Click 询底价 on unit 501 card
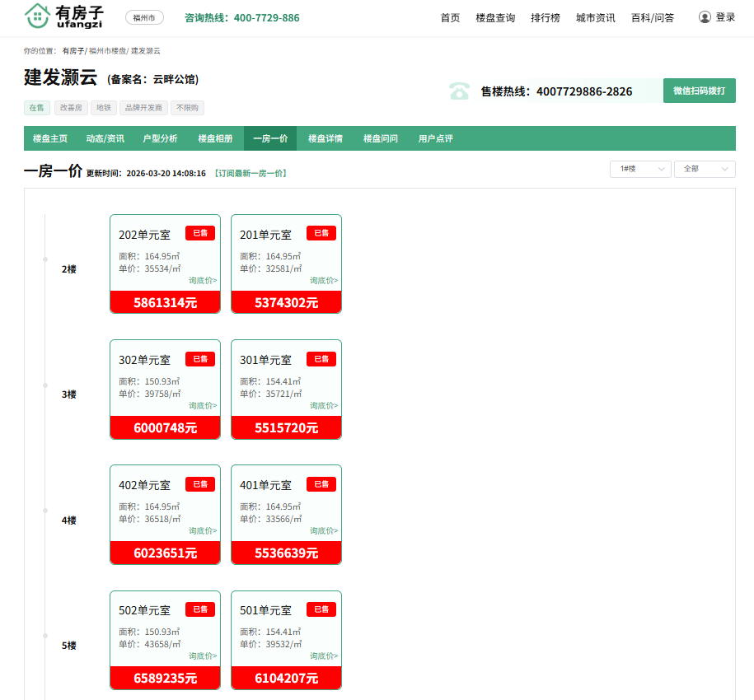The image size is (754, 700). pyautogui.click(x=324, y=656)
